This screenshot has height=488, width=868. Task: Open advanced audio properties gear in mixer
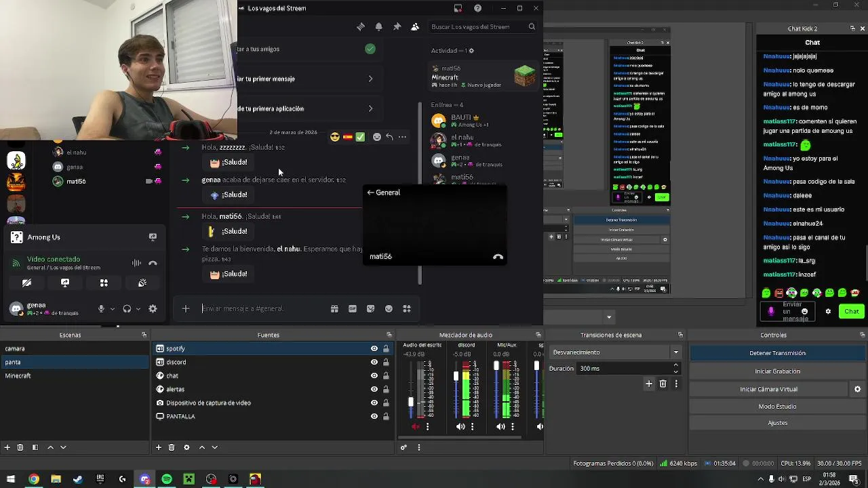[403, 447]
